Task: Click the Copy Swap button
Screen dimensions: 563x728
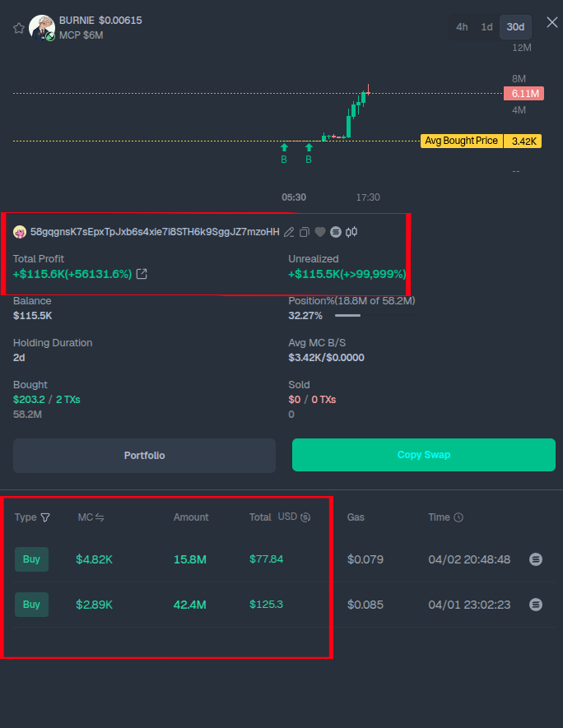Action: (424, 455)
